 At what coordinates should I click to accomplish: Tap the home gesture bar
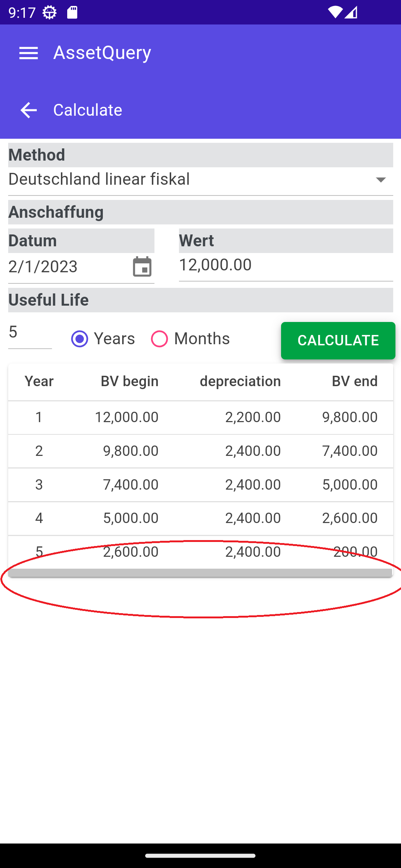(x=200, y=856)
